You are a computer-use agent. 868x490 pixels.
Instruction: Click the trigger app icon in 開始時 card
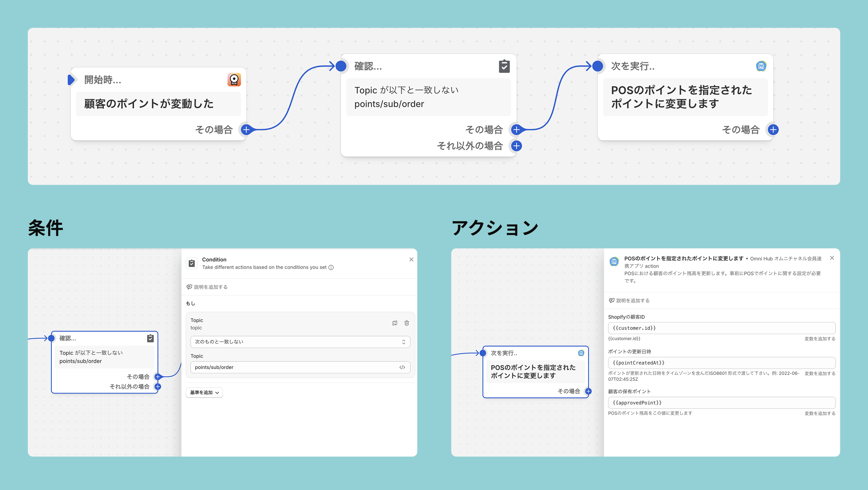234,80
